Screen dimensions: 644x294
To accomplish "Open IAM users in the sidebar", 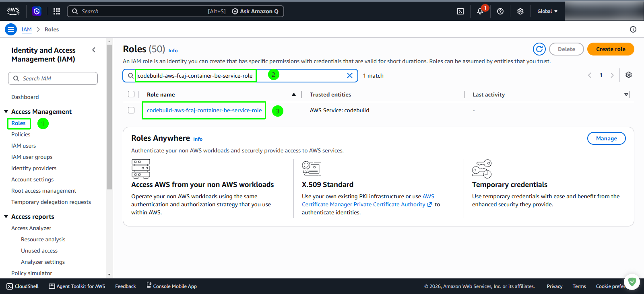I will (24, 146).
